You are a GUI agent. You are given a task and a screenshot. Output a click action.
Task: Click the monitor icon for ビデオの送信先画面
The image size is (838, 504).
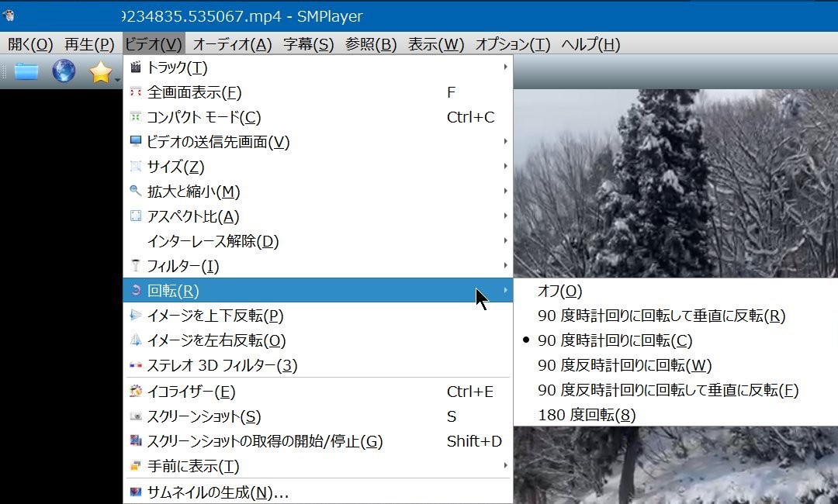[134, 142]
